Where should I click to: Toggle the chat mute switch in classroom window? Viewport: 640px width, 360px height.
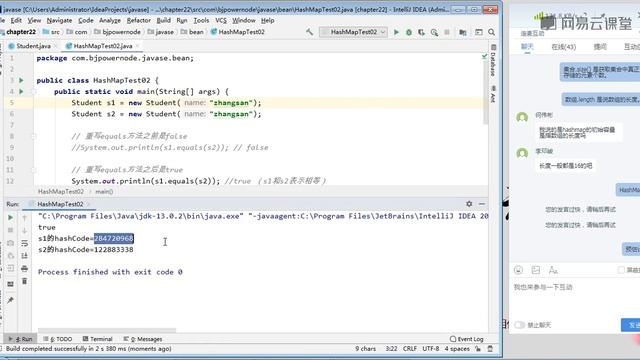(x=520, y=325)
